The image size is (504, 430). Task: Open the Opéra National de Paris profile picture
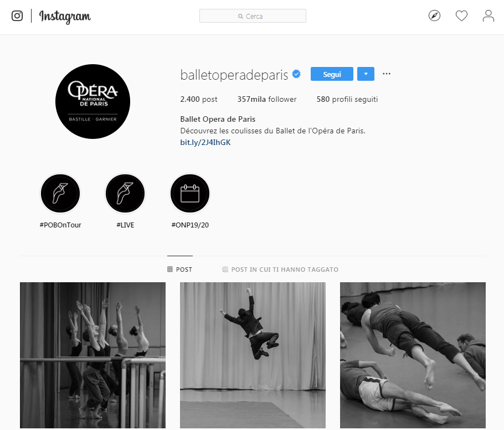pos(93,101)
